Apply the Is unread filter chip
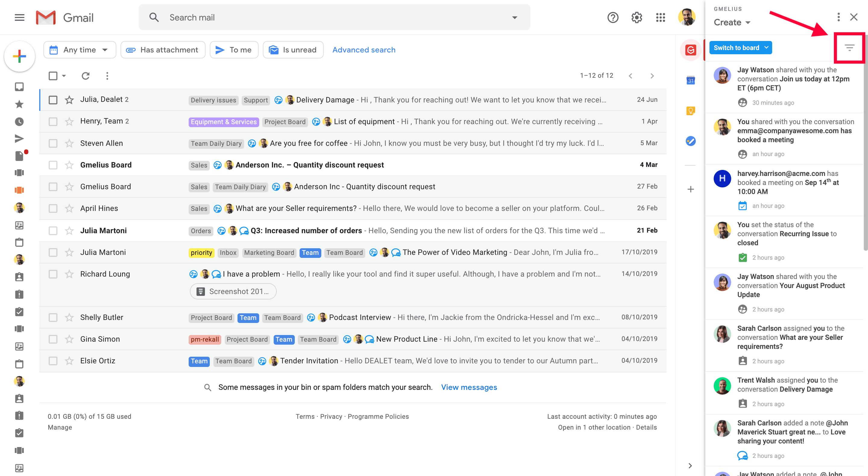The height and width of the screenshot is (476, 868). (293, 50)
